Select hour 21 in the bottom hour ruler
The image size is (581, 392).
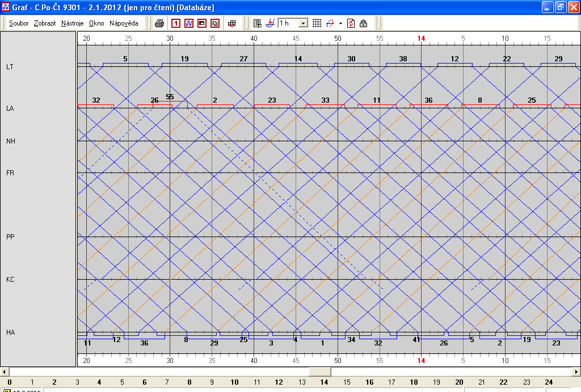coord(482,382)
